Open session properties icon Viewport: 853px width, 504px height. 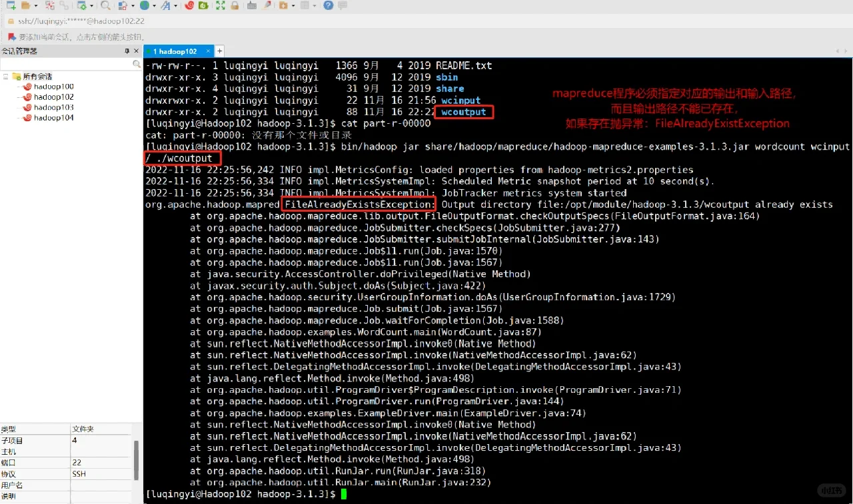coord(82,5)
